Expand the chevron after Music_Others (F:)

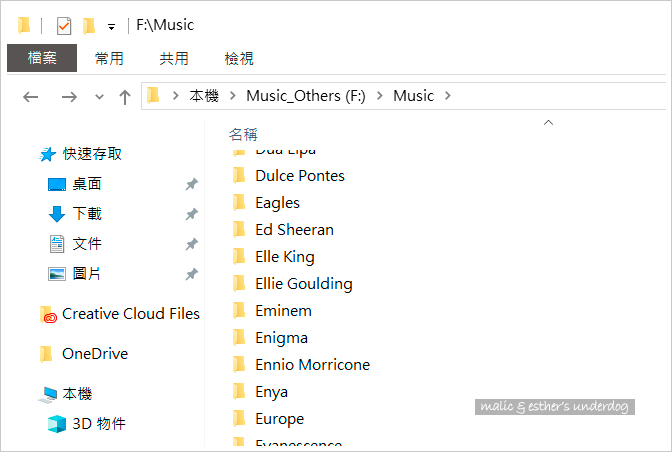[380, 96]
